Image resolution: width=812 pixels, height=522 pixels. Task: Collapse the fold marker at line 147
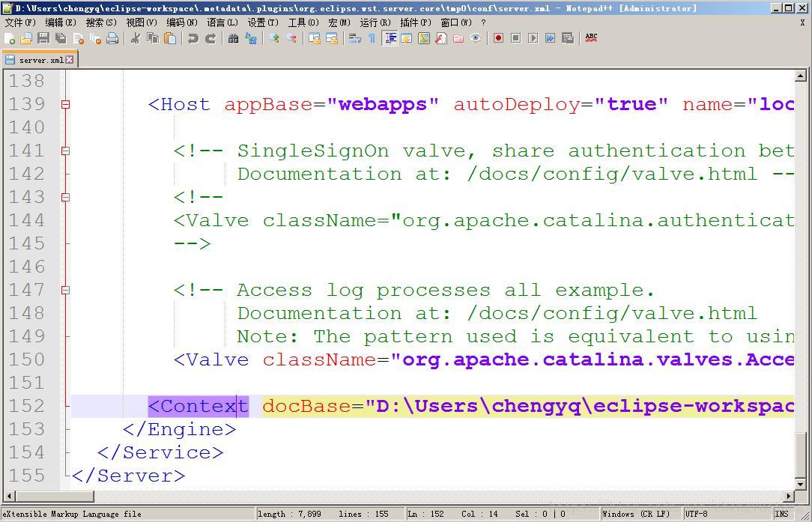tap(65, 291)
